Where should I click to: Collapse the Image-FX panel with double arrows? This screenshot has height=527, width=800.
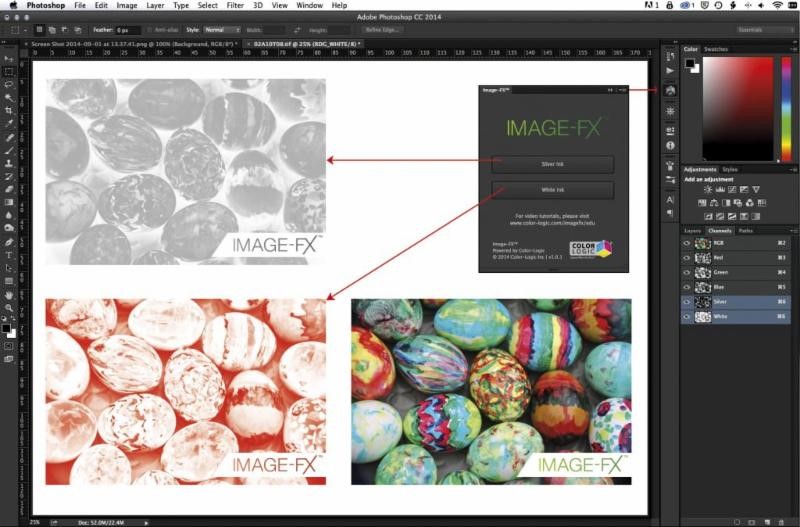point(610,90)
